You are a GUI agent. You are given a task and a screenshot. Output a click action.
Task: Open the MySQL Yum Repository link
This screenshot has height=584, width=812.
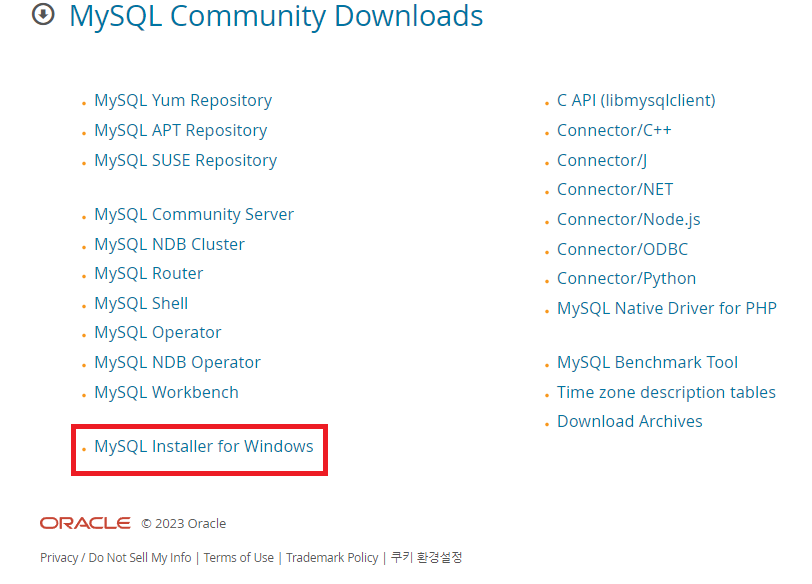[x=183, y=100]
